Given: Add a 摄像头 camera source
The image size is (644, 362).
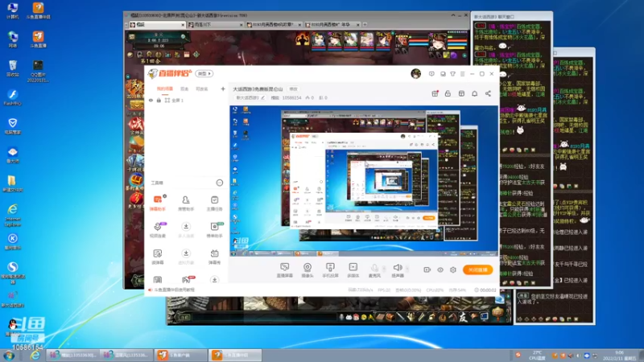Looking at the screenshot, I should [308, 270].
